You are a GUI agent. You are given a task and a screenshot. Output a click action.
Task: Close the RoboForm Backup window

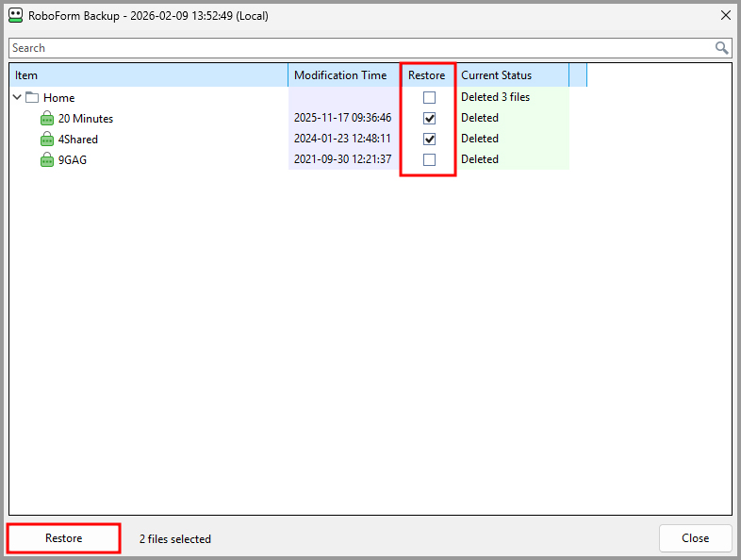click(725, 15)
